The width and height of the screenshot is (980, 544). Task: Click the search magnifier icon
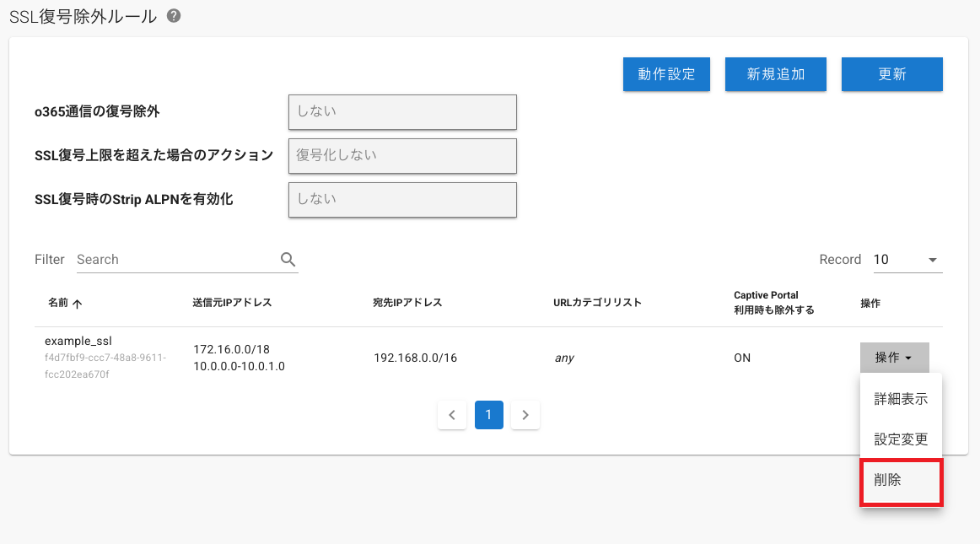[x=288, y=259]
